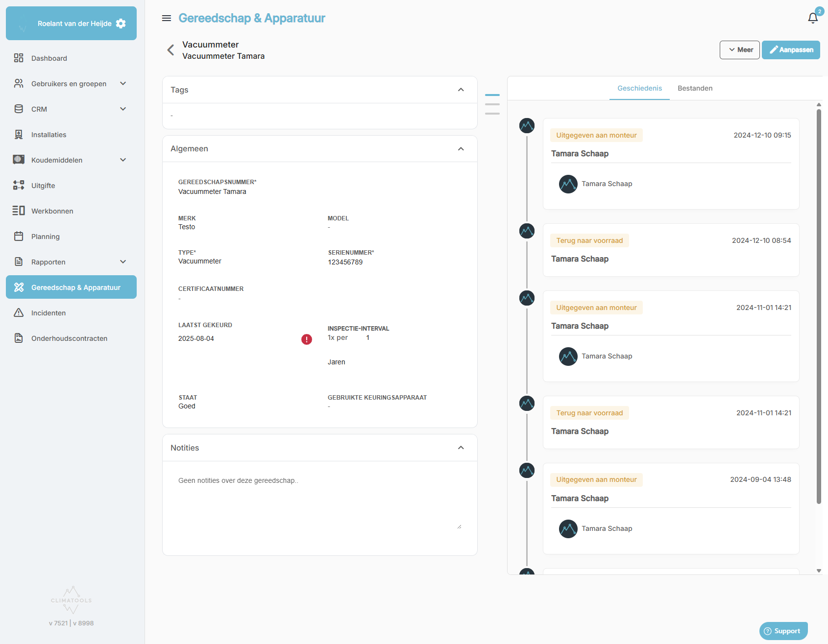Click the Aanpassen button
Viewport: 828px width, 644px height.
(x=791, y=50)
